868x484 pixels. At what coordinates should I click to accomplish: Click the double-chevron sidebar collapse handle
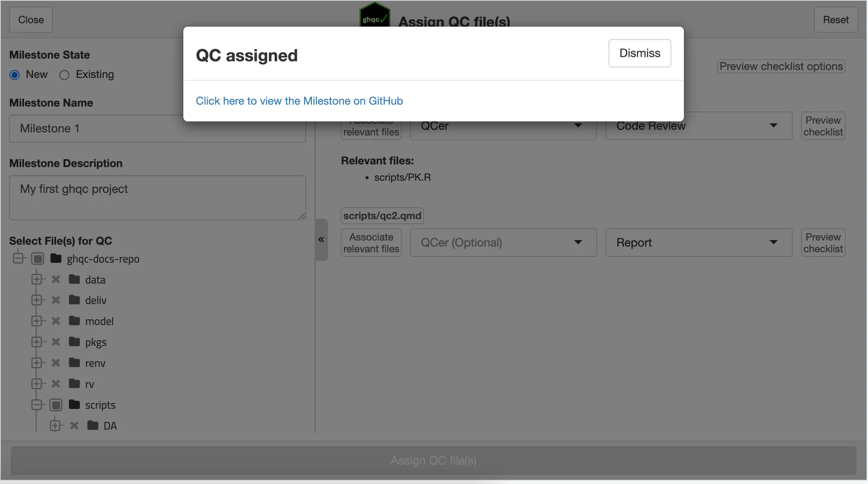pos(321,239)
